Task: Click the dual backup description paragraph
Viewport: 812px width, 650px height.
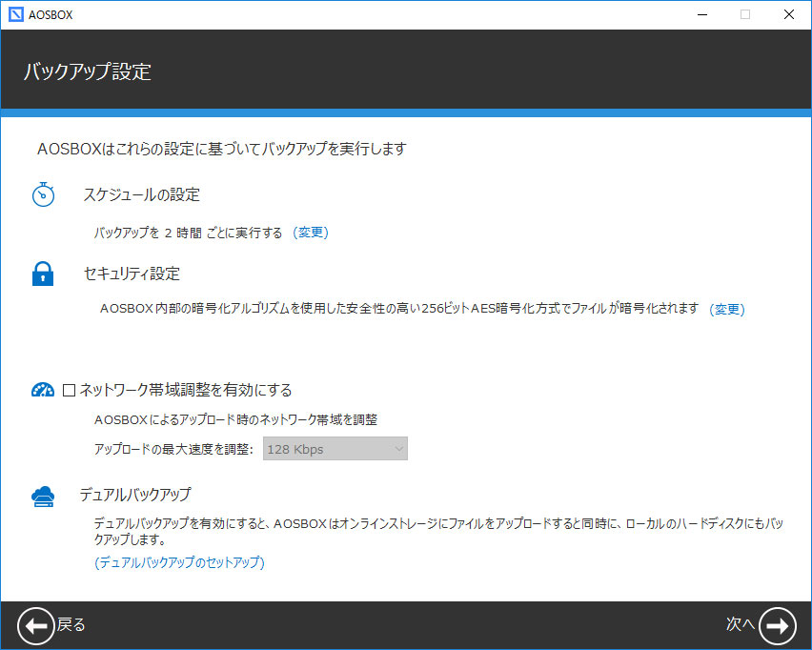Action: pos(438,532)
